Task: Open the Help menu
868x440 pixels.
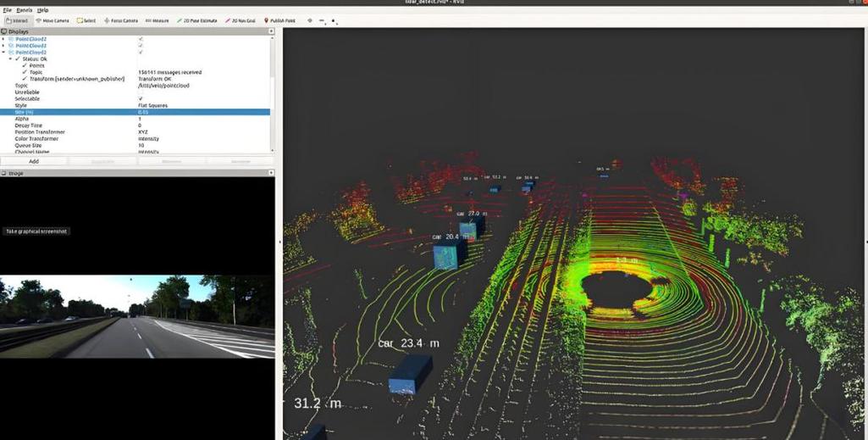Action: coord(42,10)
